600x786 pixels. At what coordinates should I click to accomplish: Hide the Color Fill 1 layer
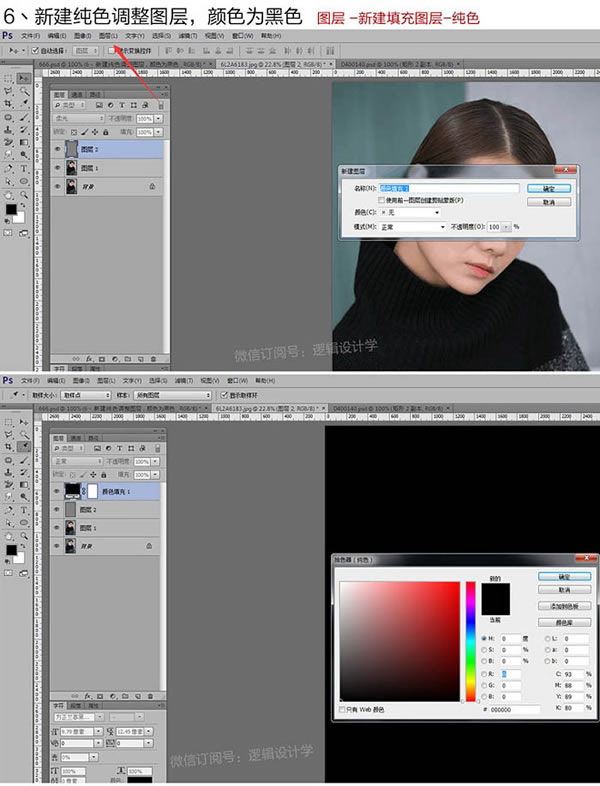pyautogui.click(x=55, y=492)
